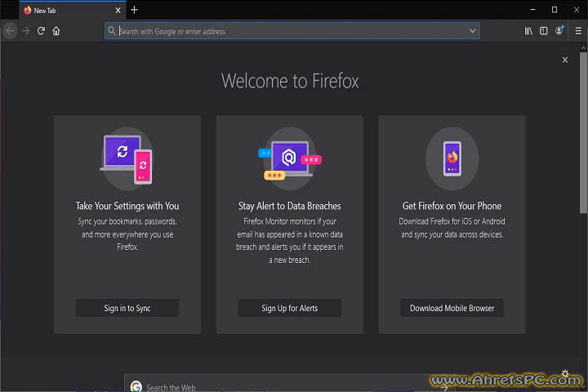Open the Library toolbar icon
Screen dimensions: 588x392
coord(528,31)
